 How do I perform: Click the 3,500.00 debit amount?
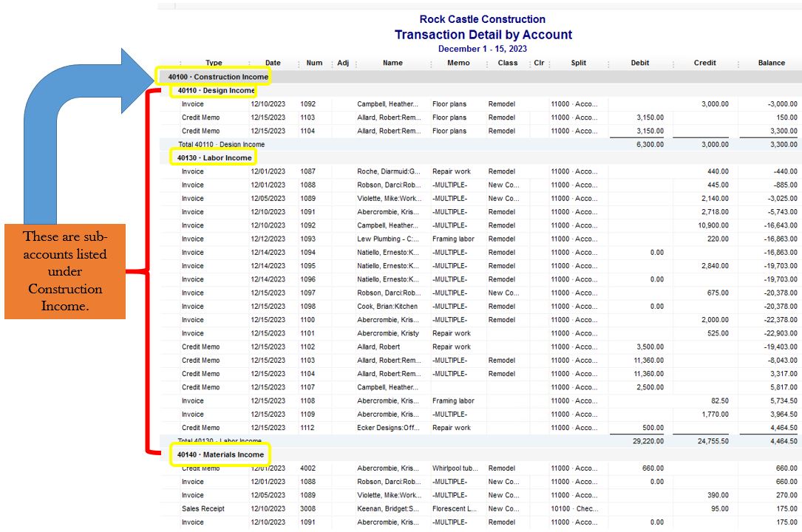tap(650, 347)
